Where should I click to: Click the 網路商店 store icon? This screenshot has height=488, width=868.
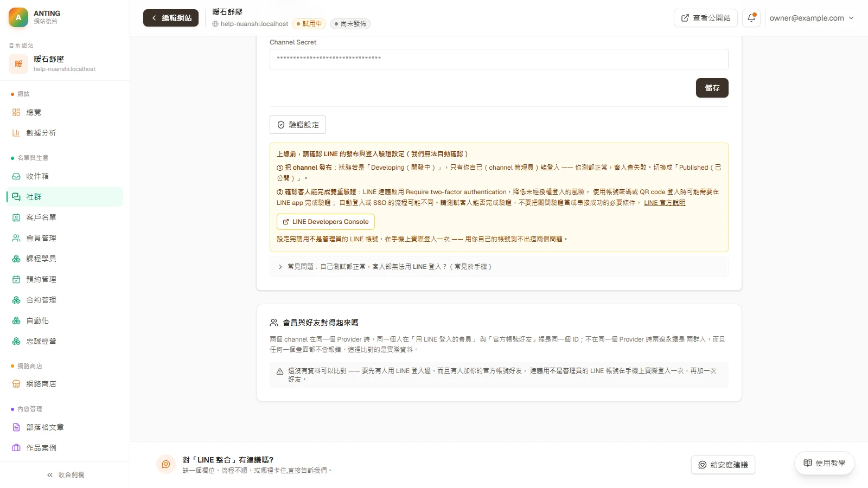click(x=16, y=384)
